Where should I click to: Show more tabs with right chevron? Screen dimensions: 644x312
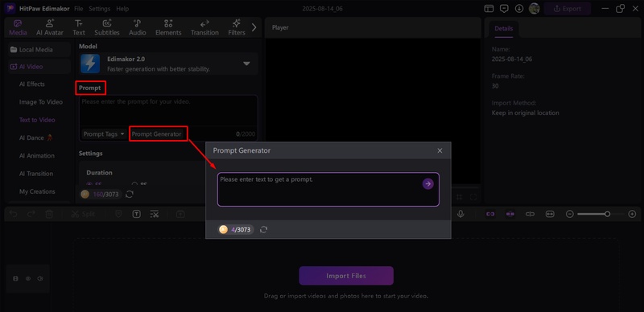254,27
